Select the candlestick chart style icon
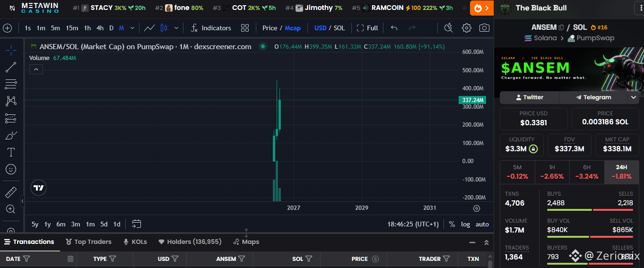644x268 pixels. coord(164,28)
